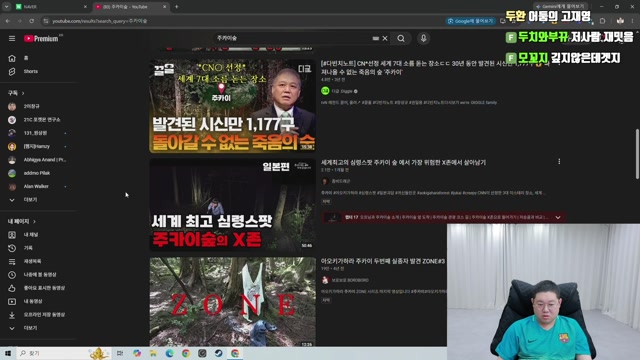Screen dimensions: 640x360
Task: Reload the page with the refresh icon
Action: (x=31, y=21)
